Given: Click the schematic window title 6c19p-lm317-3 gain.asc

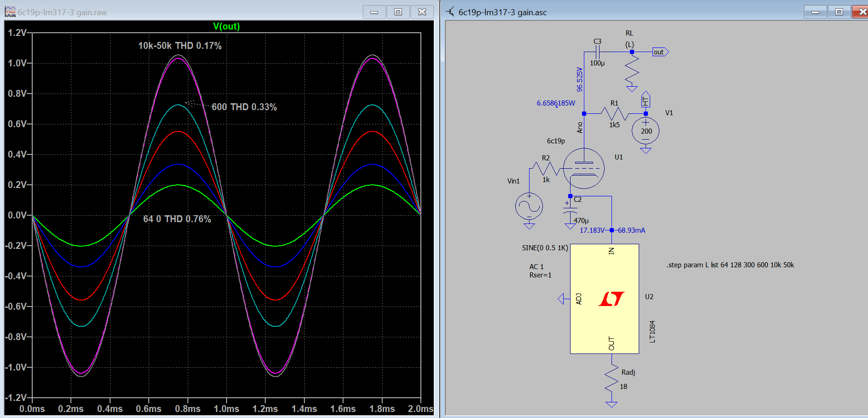Looking at the screenshot, I should (503, 12).
